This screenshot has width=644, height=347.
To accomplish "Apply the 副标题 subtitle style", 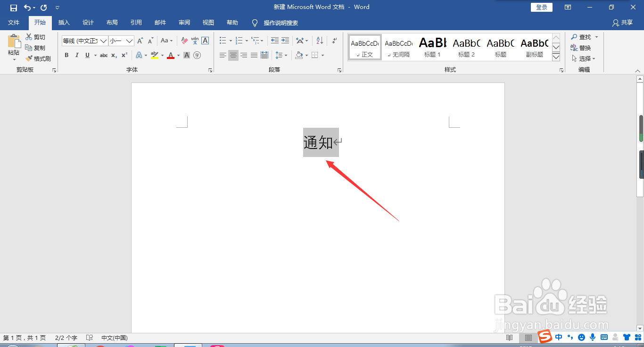I will pos(535,47).
